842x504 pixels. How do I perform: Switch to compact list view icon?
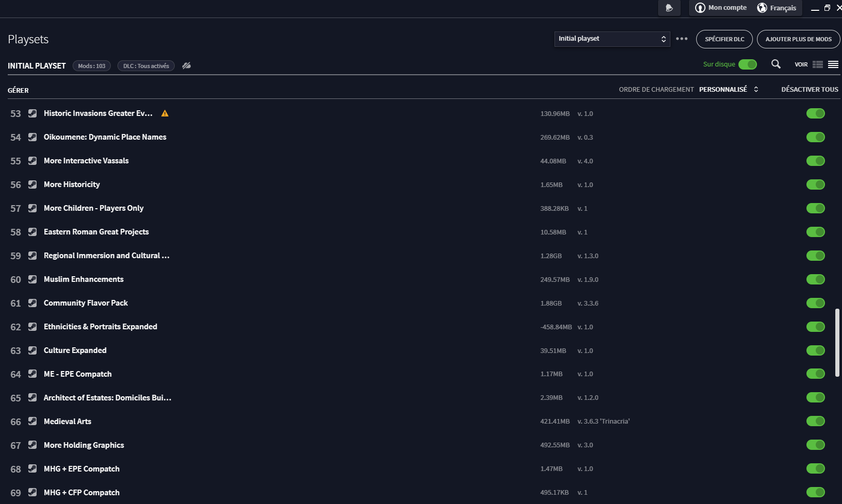833,64
